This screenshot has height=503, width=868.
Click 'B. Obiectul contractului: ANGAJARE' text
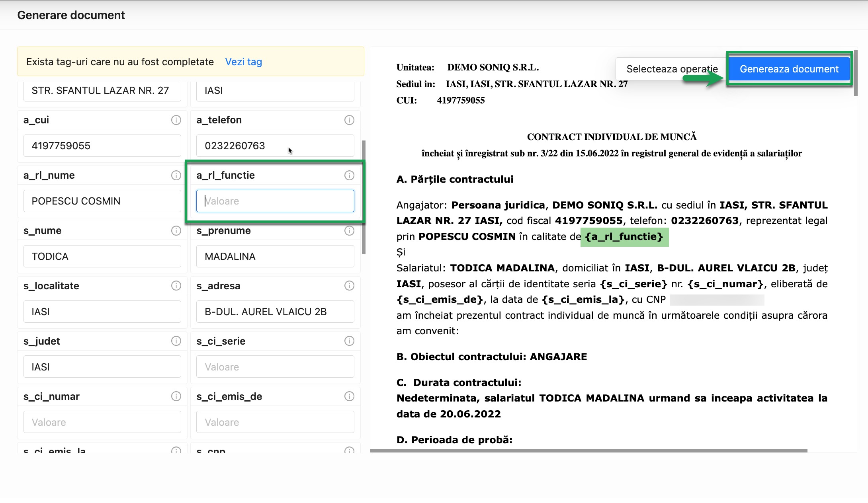[492, 357]
